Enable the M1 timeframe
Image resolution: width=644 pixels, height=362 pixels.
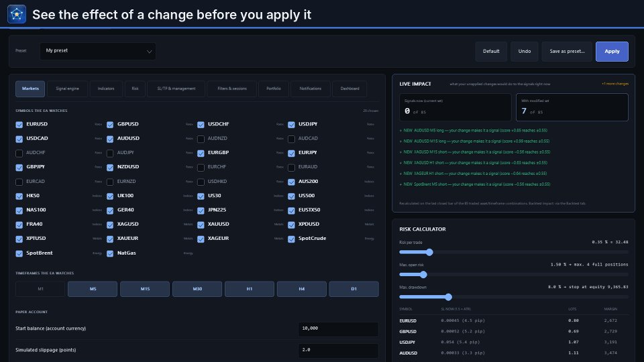coord(40,289)
